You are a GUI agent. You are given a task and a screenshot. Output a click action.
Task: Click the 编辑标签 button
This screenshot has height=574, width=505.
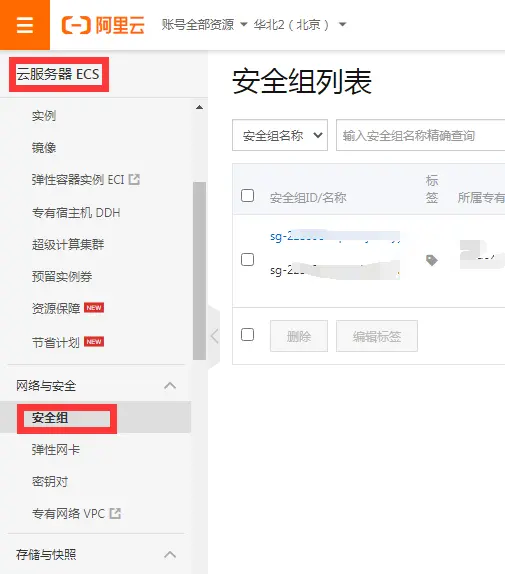(x=377, y=336)
